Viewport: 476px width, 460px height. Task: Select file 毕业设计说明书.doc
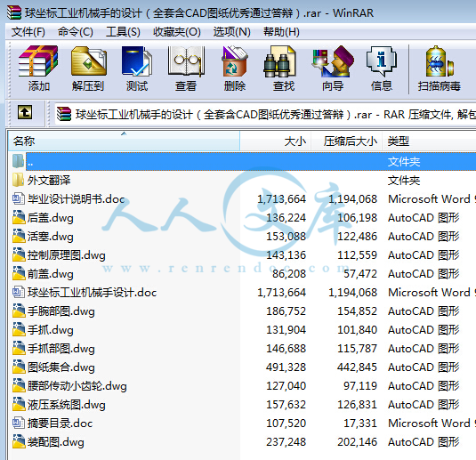pyautogui.click(x=76, y=199)
